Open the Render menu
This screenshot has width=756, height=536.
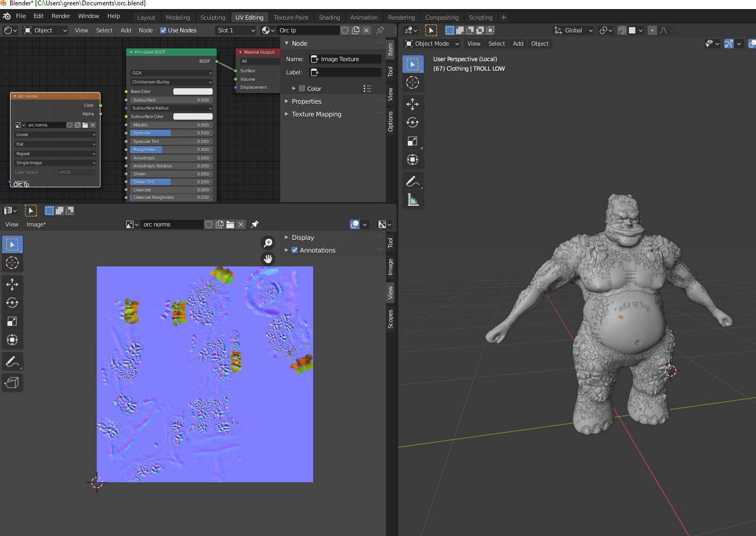(61, 16)
